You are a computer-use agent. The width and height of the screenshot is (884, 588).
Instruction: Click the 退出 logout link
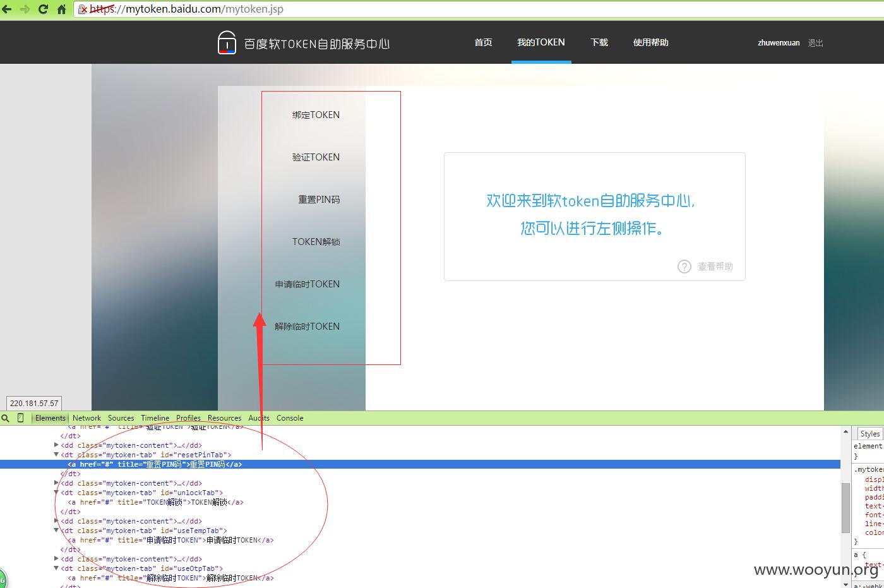(816, 43)
